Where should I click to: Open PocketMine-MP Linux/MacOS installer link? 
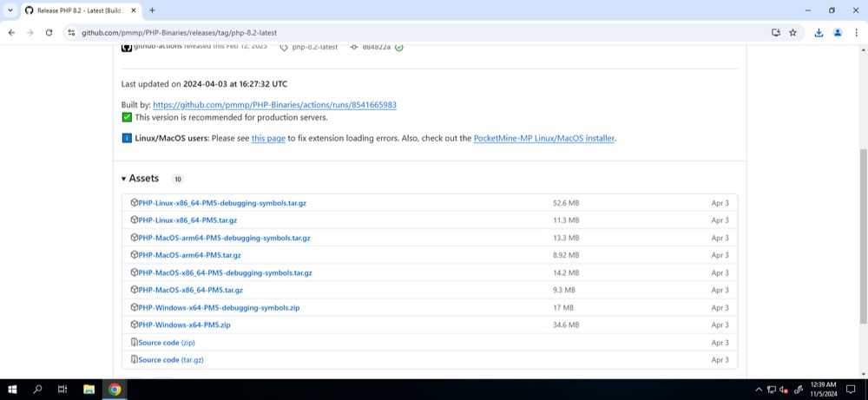(544, 138)
